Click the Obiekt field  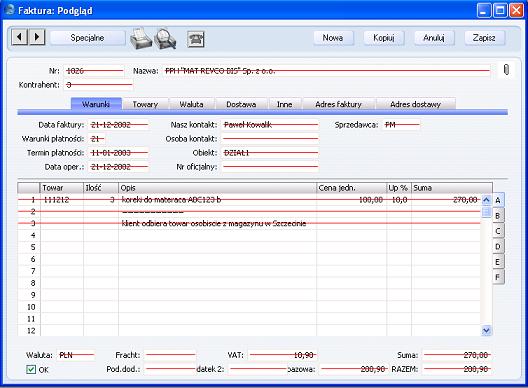270,153
